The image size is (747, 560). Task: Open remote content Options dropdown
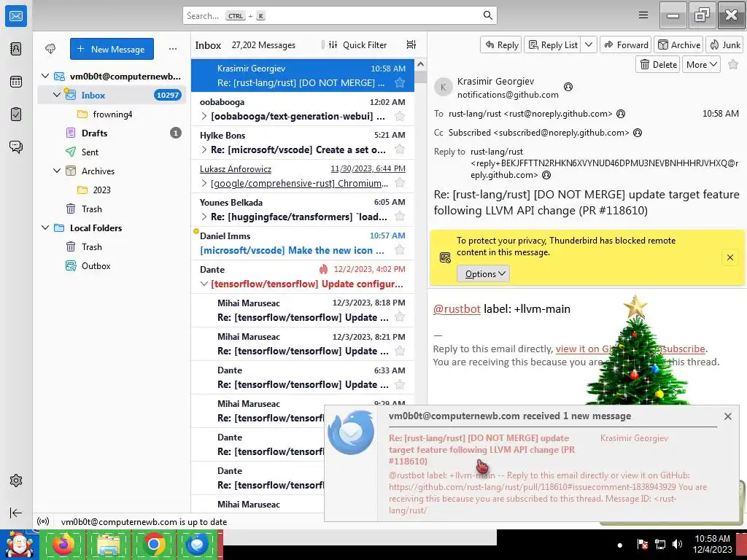483,274
